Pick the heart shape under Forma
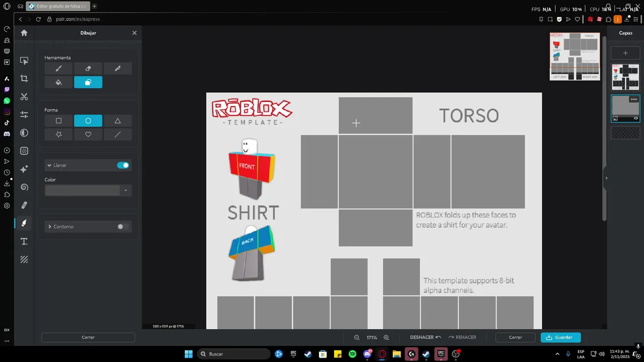The image size is (644, 362). (88, 135)
